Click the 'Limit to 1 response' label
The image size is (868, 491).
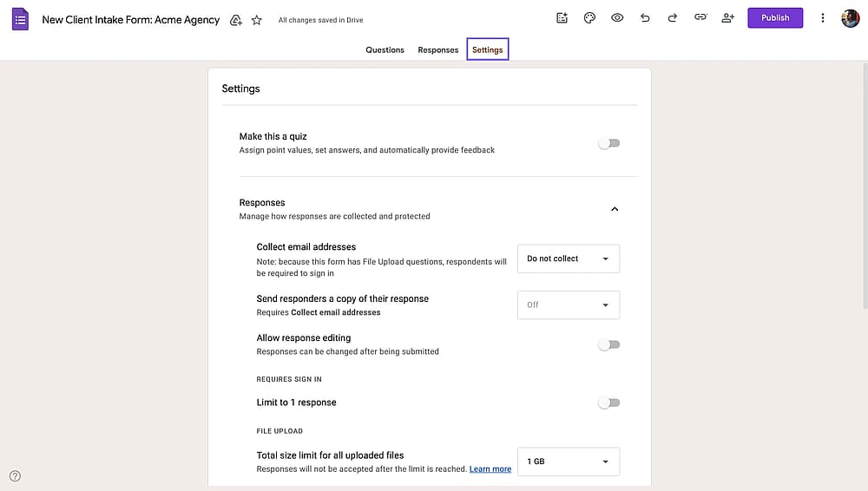(x=296, y=403)
